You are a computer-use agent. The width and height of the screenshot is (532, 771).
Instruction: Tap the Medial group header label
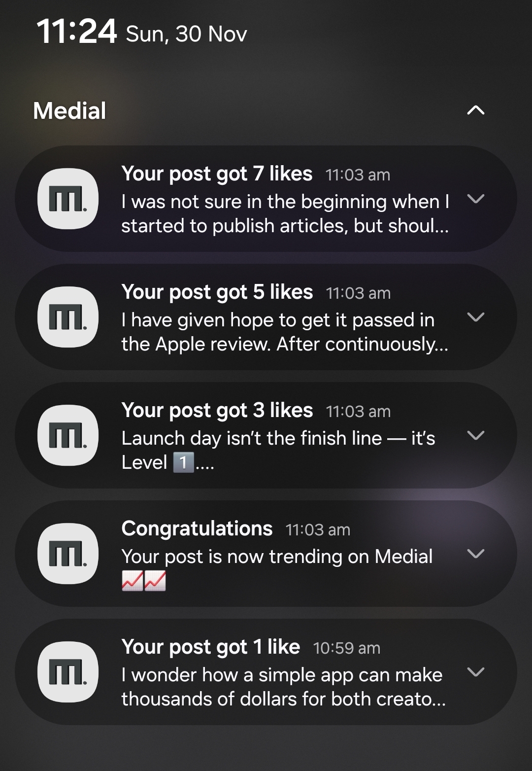click(69, 110)
